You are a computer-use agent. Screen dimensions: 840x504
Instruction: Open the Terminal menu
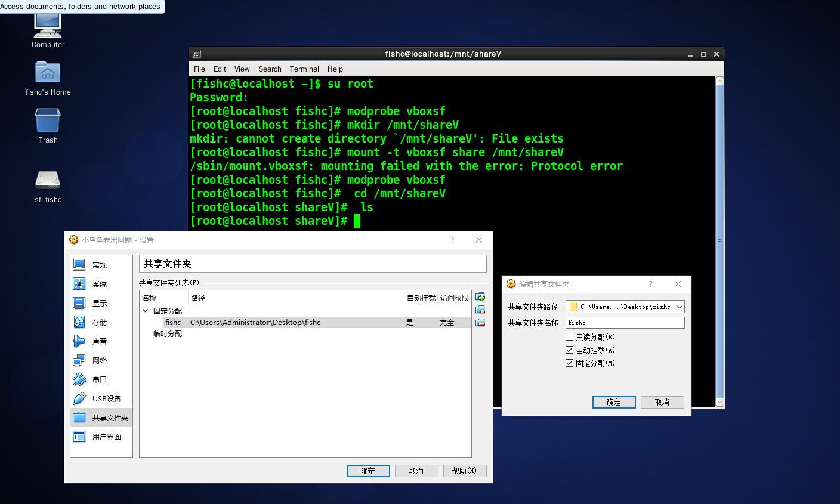pyautogui.click(x=304, y=69)
